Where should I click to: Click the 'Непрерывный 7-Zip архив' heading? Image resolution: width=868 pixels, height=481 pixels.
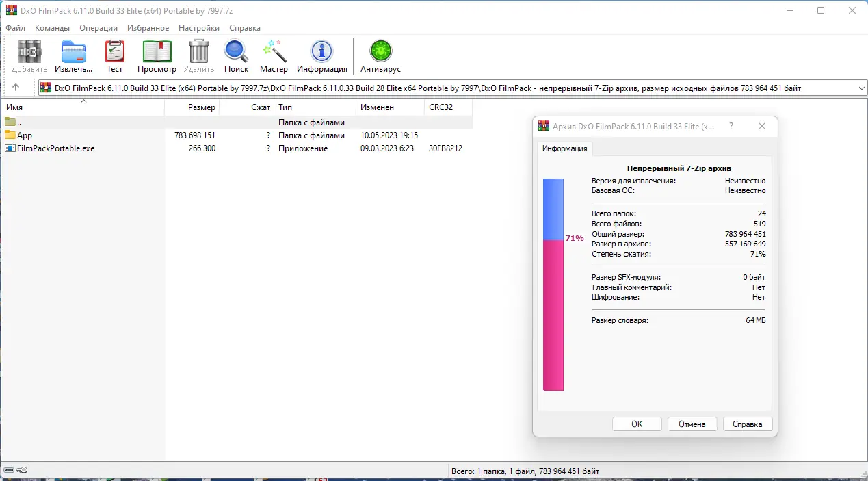(x=679, y=168)
